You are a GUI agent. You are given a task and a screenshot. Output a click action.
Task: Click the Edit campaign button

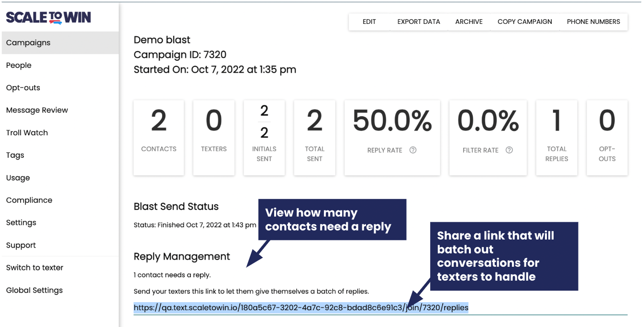click(369, 22)
